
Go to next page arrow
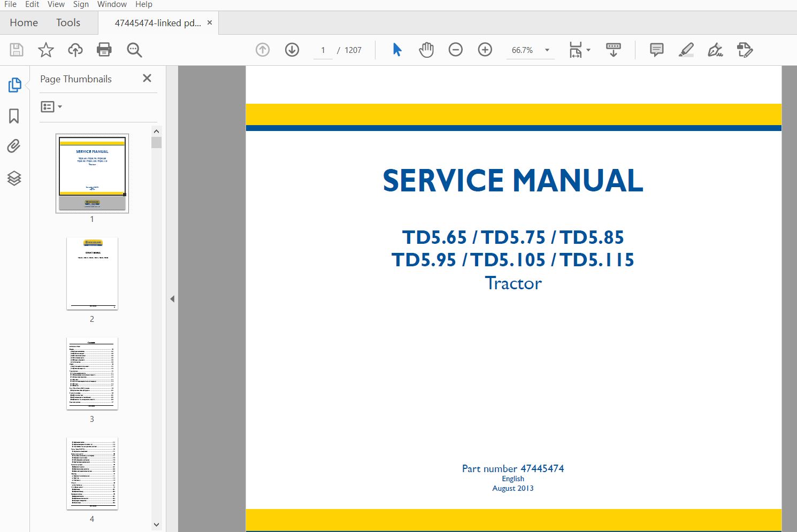point(292,50)
